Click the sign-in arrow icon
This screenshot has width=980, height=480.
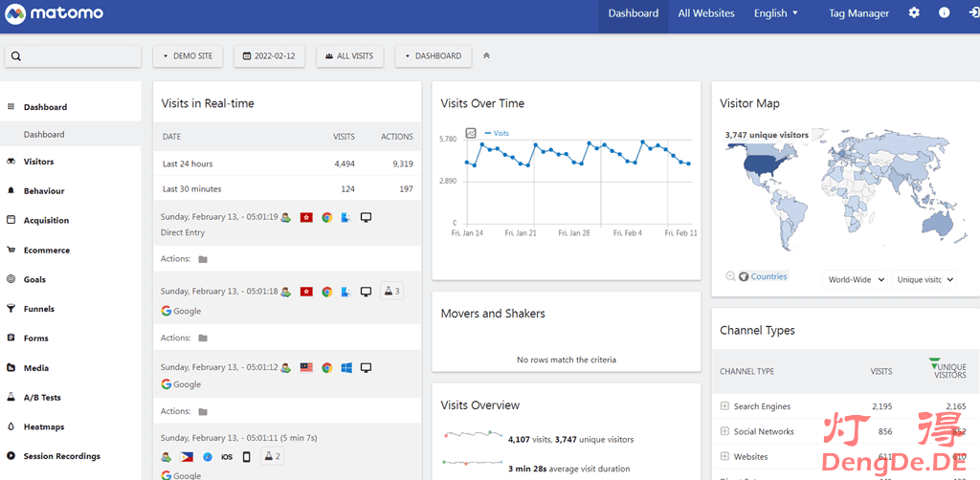pyautogui.click(x=973, y=13)
